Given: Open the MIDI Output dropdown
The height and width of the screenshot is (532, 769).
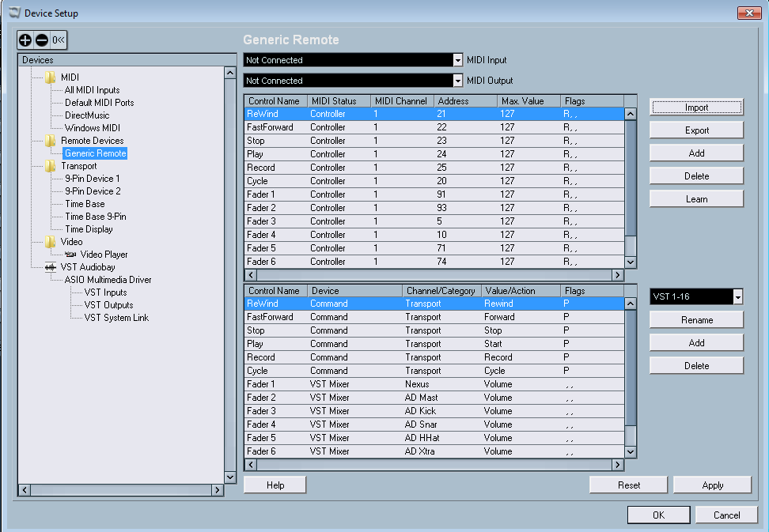Looking at the screenshot, I should (x=457, y=81).
